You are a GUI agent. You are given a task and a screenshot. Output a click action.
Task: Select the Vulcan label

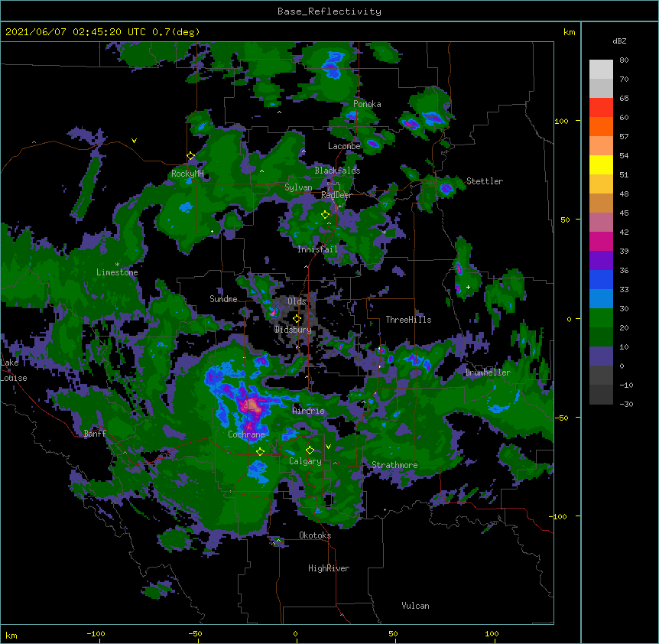pos(415,606)
